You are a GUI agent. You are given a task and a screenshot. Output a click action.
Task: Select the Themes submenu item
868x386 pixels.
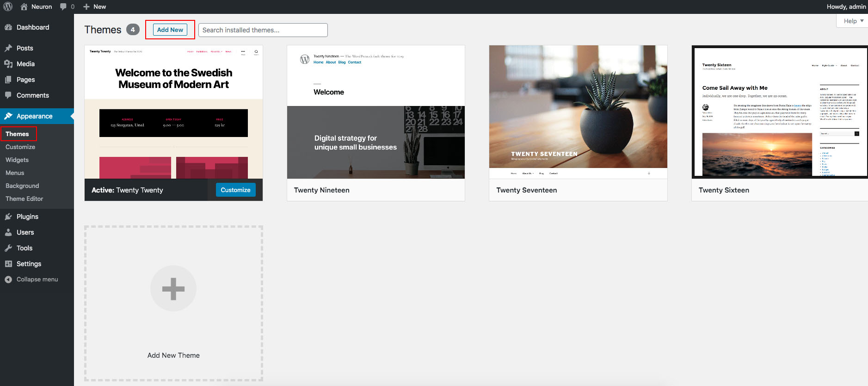[x=17, y=134]
